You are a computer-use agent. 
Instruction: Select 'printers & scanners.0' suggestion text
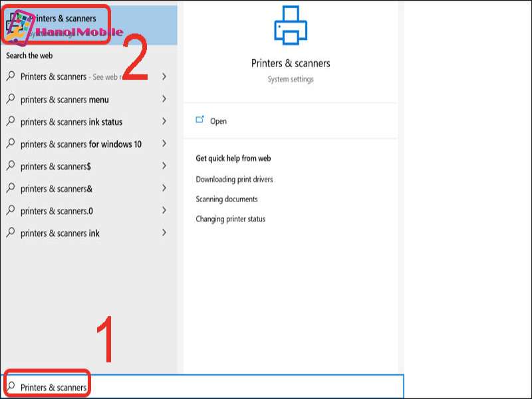(57, 211)
